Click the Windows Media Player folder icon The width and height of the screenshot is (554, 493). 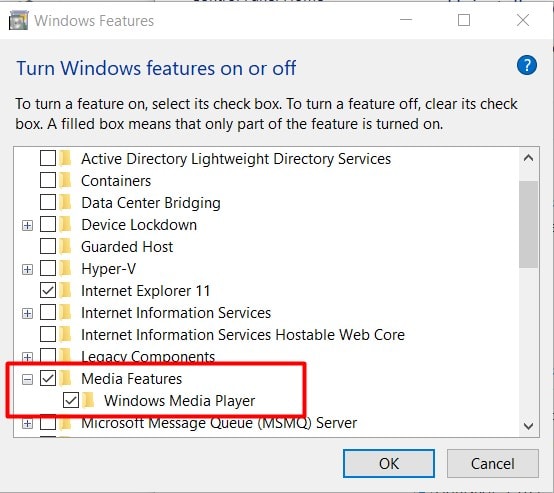88,400
